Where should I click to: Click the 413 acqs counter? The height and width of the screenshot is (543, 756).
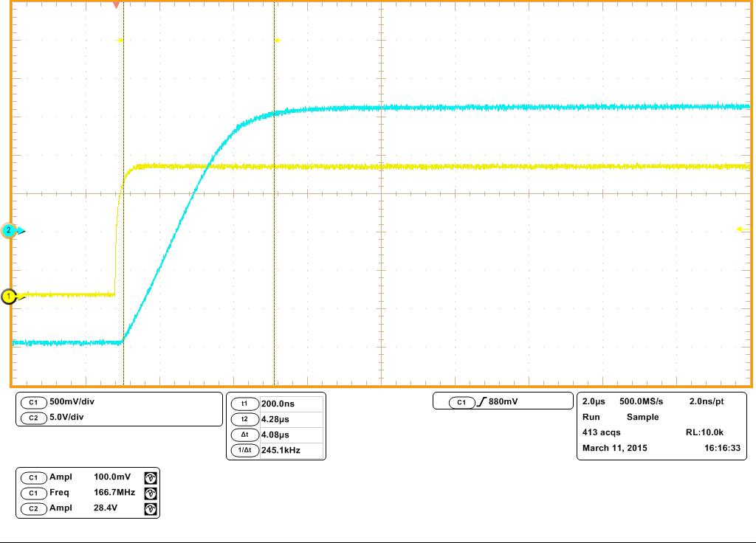(x=601, y=432)
